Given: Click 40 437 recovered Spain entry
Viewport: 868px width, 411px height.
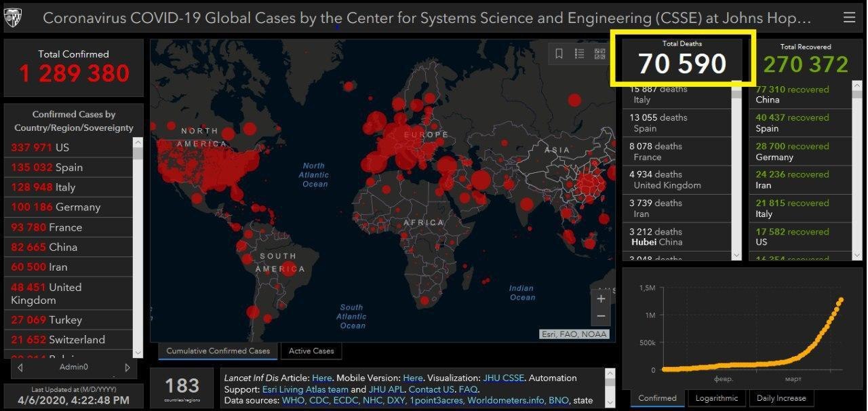Looking at the screenshot, I should click(x=800, y=123).
